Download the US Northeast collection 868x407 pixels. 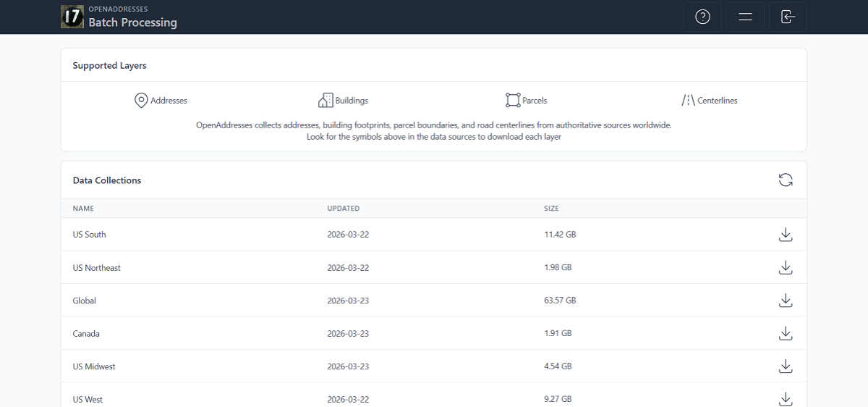[x=786, y=268]
